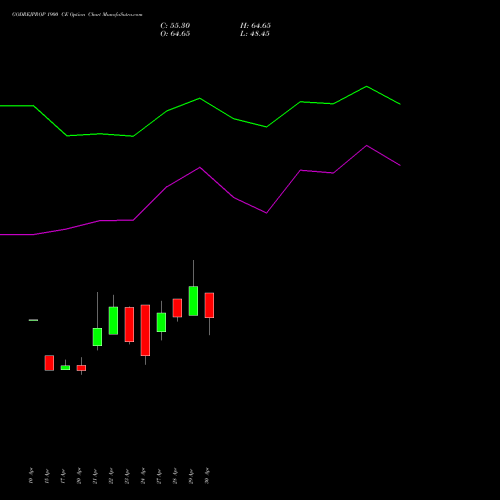Click the purple indicator line's highest peak

pos(366,146)
